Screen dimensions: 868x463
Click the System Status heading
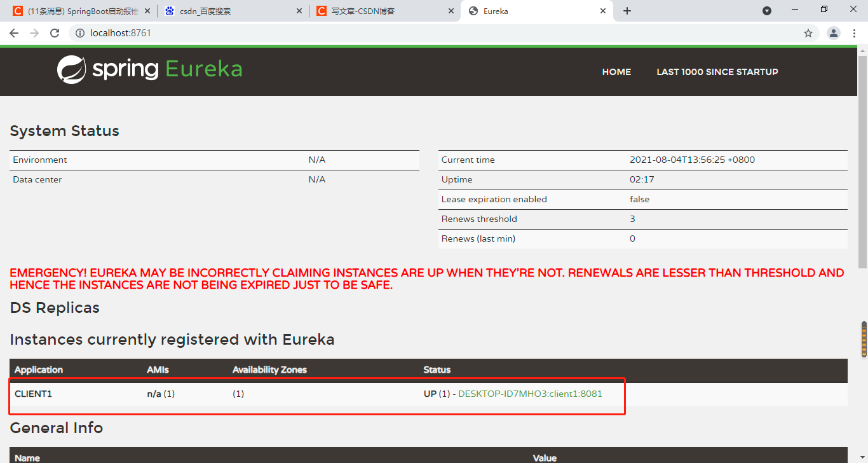tap(65, 131)
